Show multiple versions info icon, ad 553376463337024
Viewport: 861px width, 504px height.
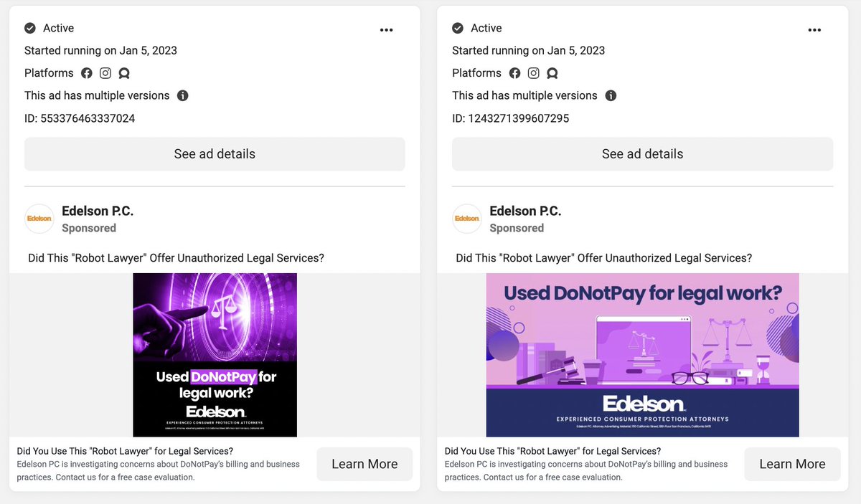click(x=183, y=95)
